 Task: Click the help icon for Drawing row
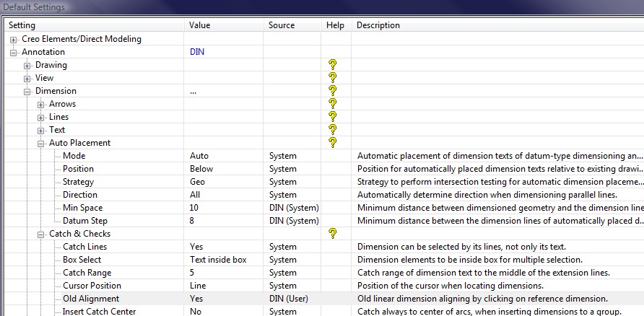(333, 65)
